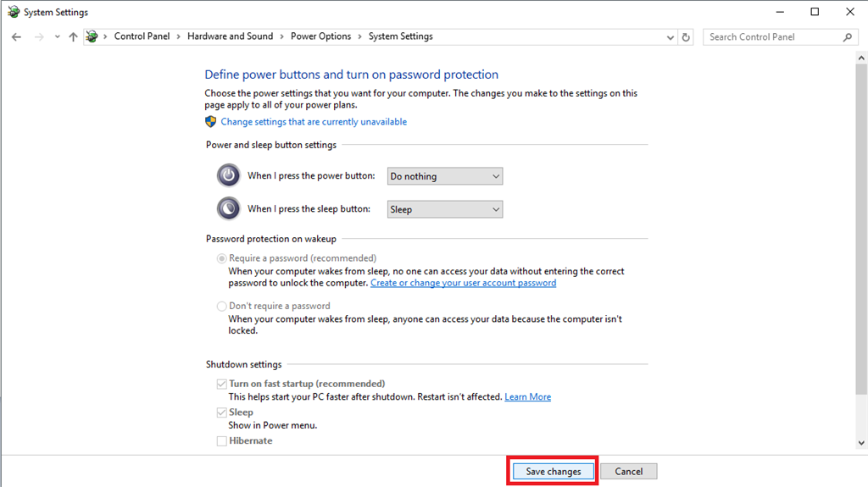The image size is (868, 487).
Task: Click the Cancel button
Action: tap(629, 472)
